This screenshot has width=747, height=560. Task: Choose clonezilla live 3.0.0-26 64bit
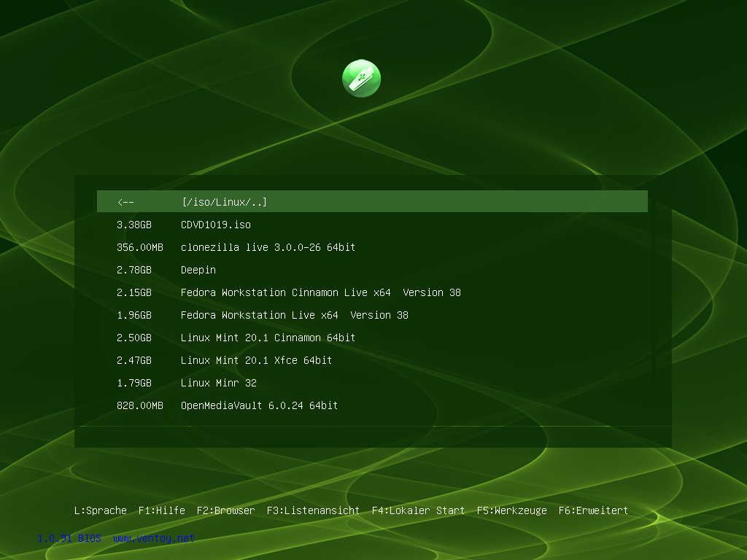372,247
